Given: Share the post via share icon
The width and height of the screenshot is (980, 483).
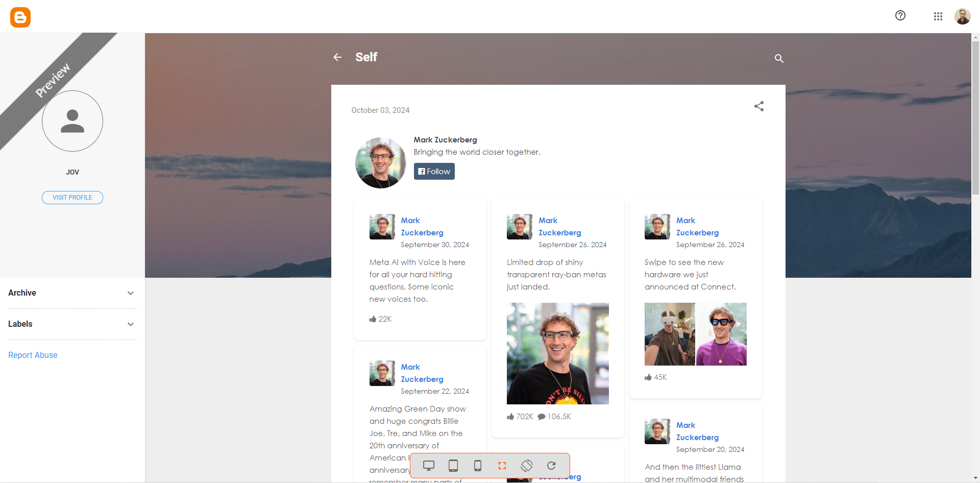Looking at the screenshot, I should [759, 106].
